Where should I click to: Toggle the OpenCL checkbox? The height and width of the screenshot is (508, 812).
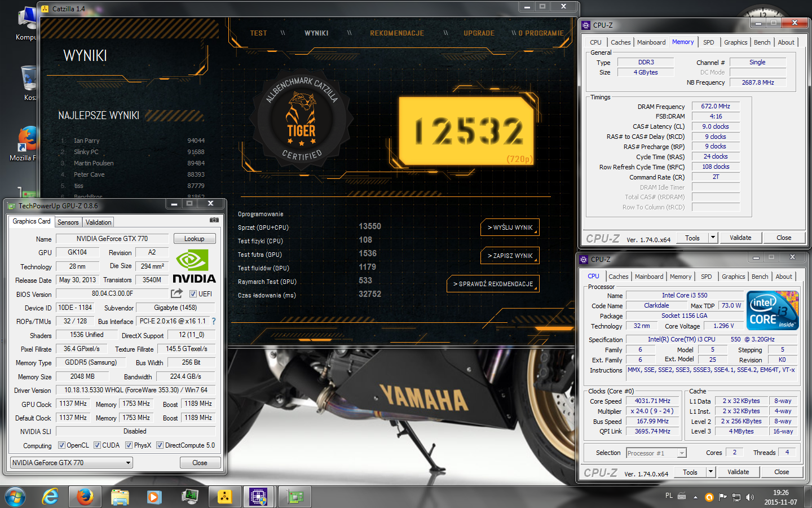pos(62,445)
